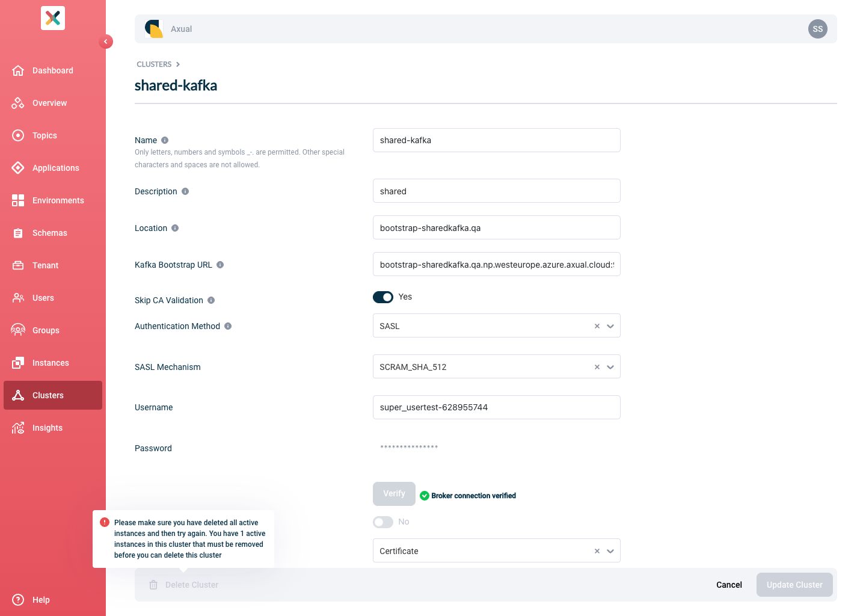Viewport: 866px width, 616px height.
Task: Click the Verify button
Action: 394,494
